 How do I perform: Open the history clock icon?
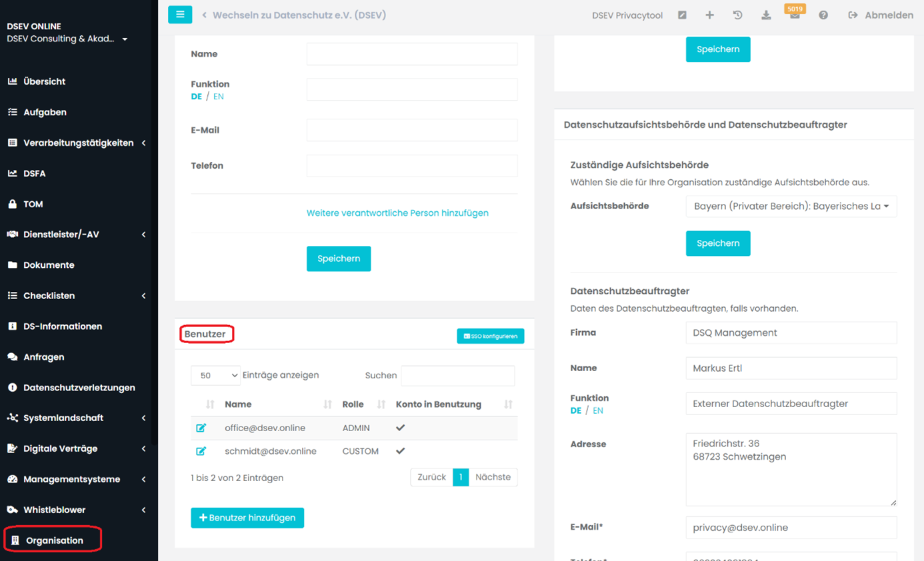click(x=737, y=15)
